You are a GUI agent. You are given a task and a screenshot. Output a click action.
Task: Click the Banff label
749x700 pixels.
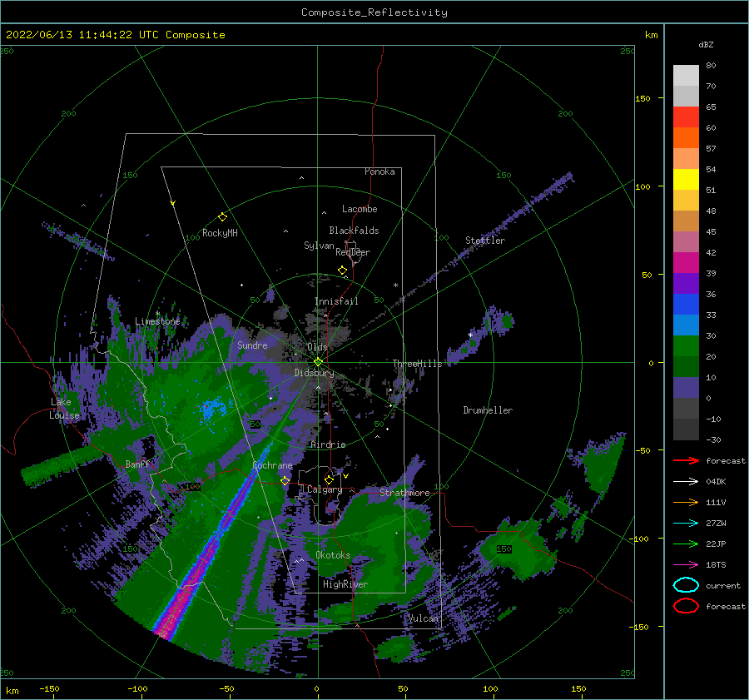point(137,464)
